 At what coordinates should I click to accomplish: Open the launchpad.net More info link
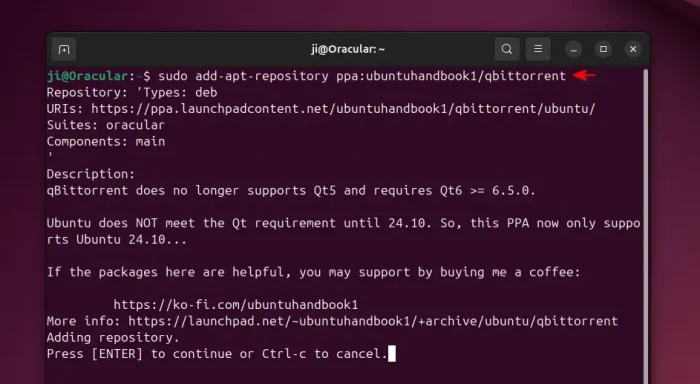coord(373,321)
